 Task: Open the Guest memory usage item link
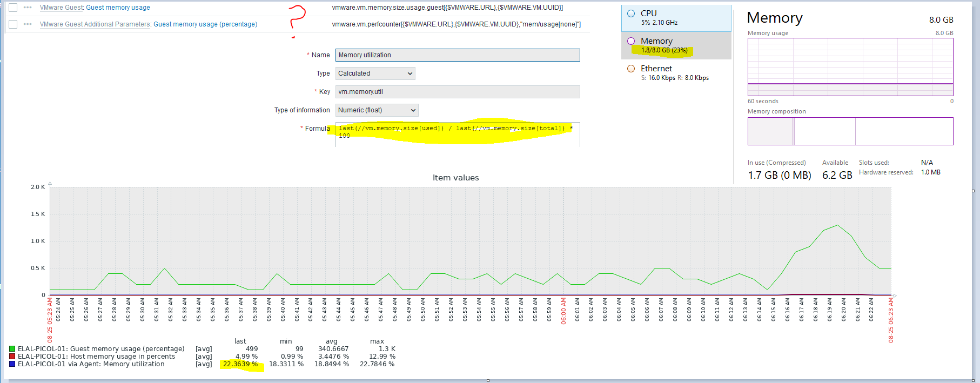click(118, 8)
